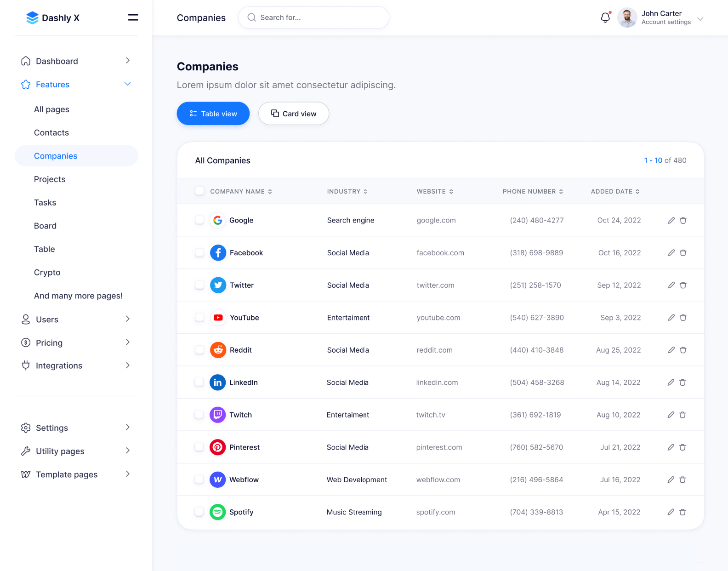Edit the Facebook company row
Screen dimensions: 728x571
[x=671, y=253]
